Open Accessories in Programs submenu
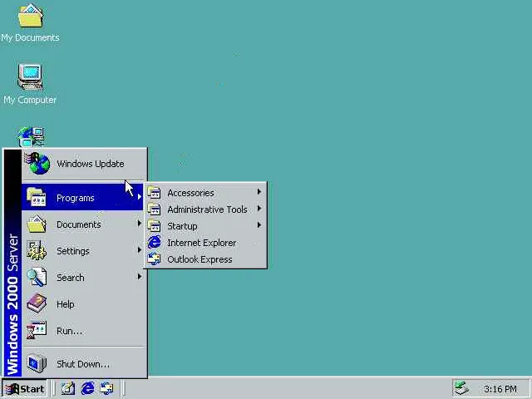532x399 pixels. click(205, 193)
